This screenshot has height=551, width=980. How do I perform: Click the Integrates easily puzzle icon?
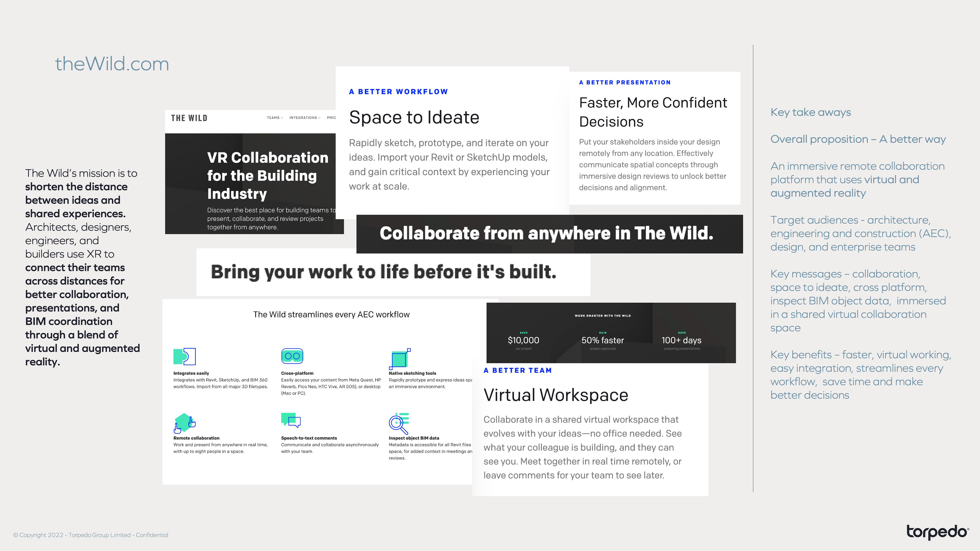click(185, 356)
